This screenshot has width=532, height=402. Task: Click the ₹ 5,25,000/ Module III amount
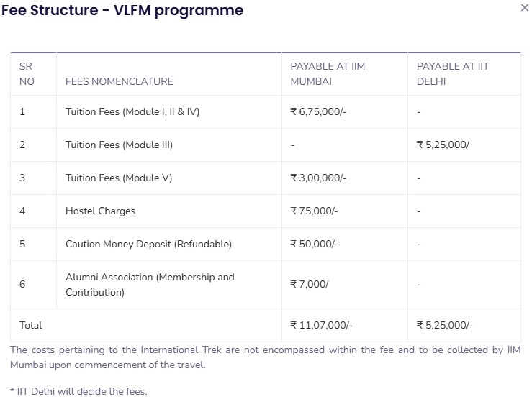pos(443,145)
